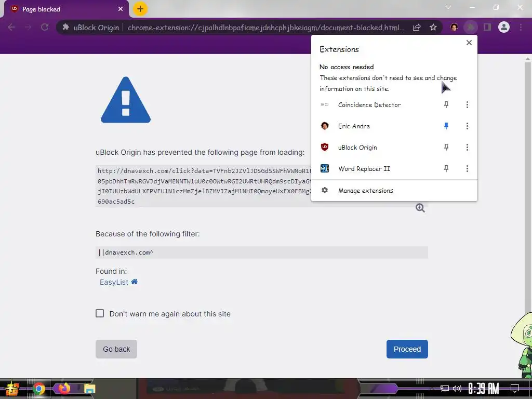This screenshot has height=399, width=532.
Task: Click the browser forward arrow
Action: point(28,27)
